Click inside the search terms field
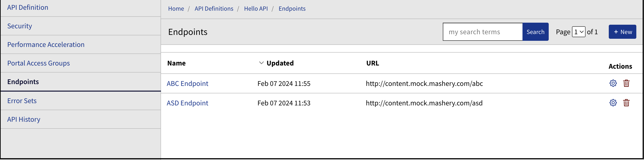The width and height of the screenshot is (644, 160). 483,32
